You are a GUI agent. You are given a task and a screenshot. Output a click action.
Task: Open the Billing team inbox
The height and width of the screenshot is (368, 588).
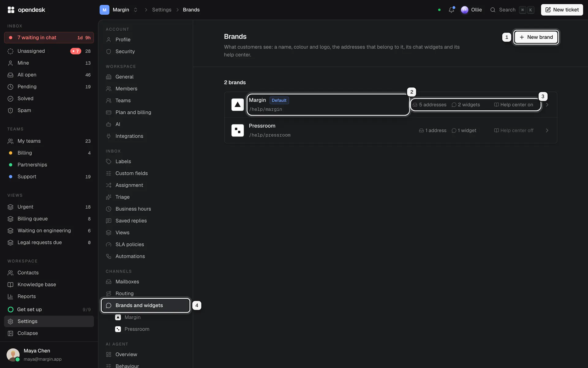coord(49,153)
